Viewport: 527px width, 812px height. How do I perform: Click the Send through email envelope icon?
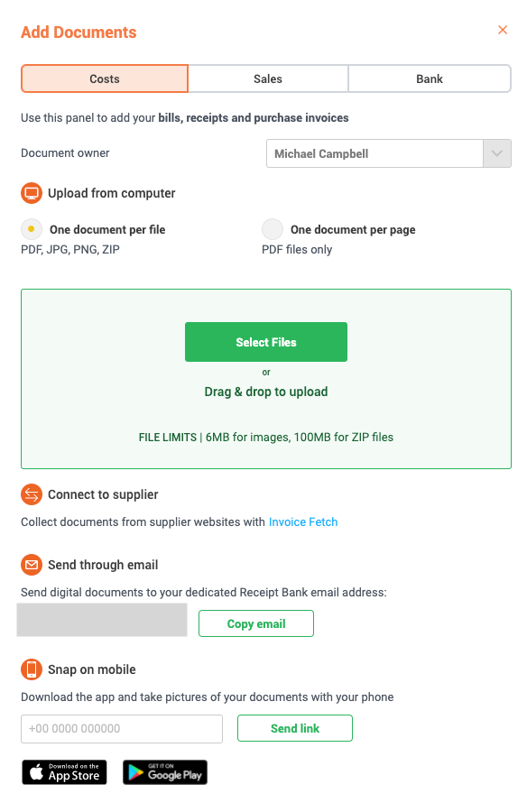pyautogui.click(x=32, y=565)
